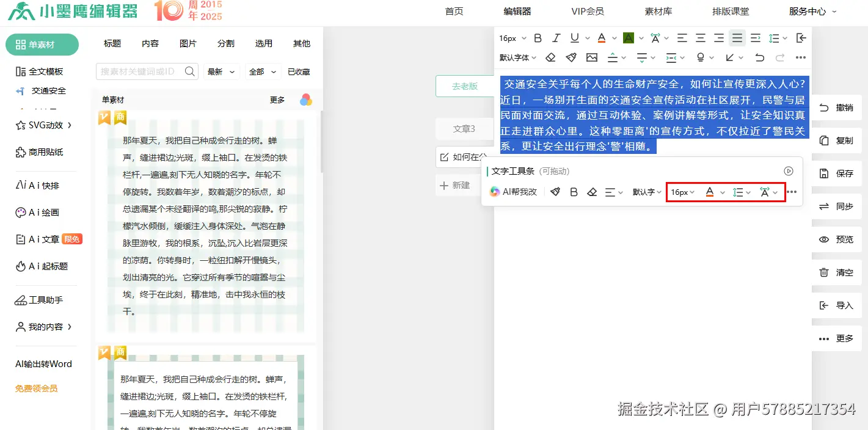Insert image via top toolbar picture icon
The image size is (868, 430).
click(592, 57)
